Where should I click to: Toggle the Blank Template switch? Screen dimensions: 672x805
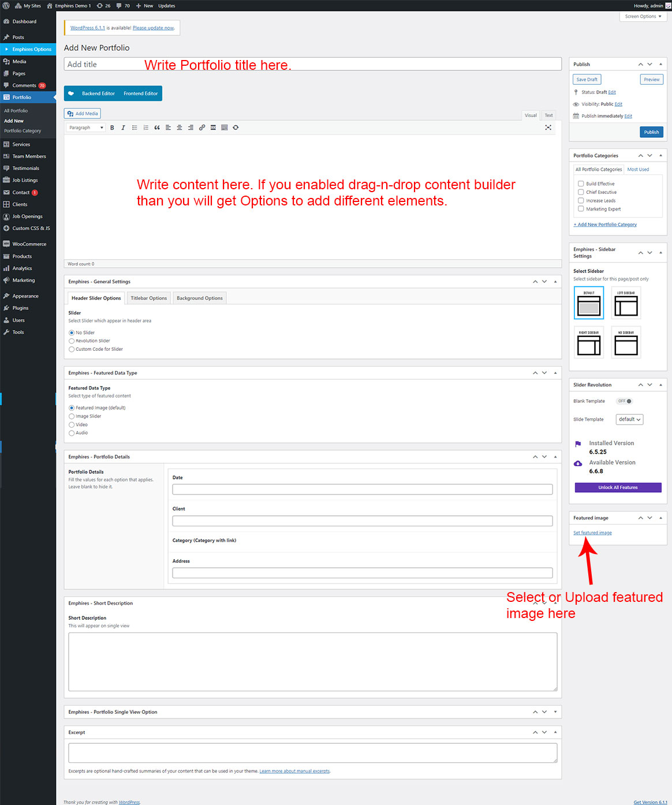[x=624, y=401]
